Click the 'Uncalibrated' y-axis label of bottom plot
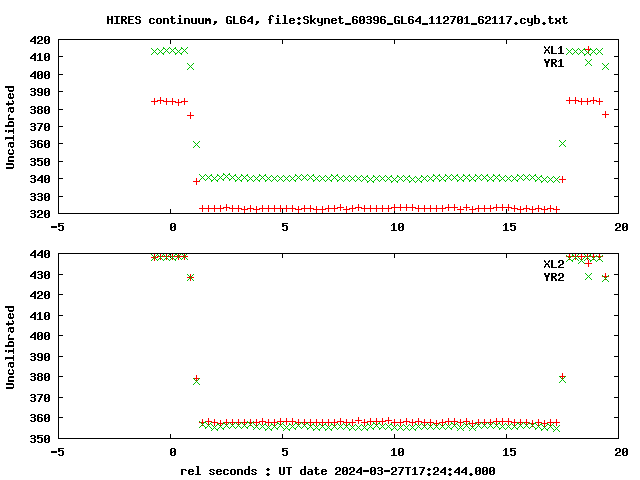The image size is (640, 480). [x=10, y=347]
